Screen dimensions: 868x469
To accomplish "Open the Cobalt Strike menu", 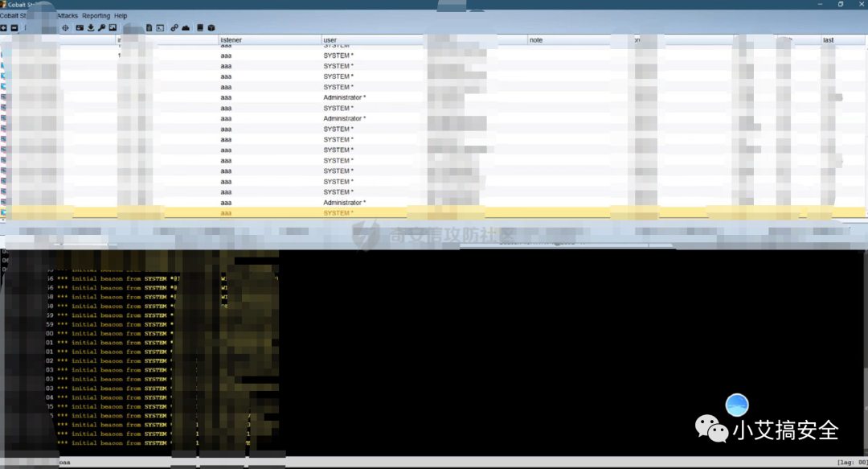I will tap(13, 15).
